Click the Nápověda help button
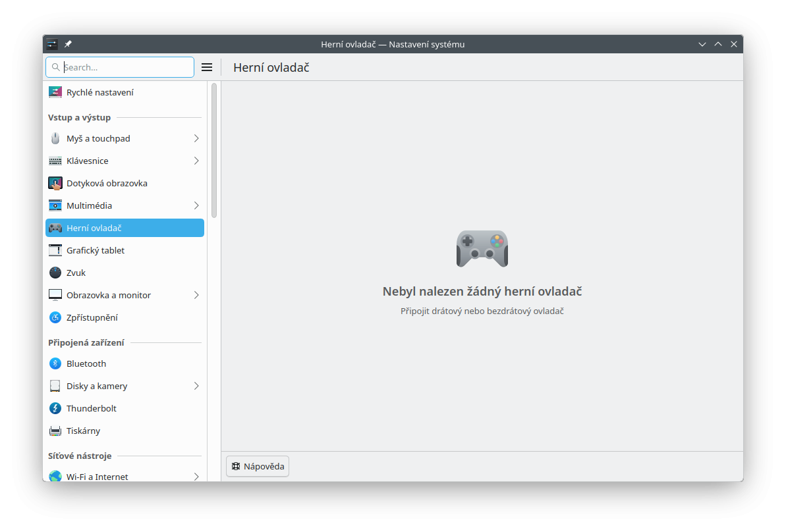Screen dimensions: 786x532 [x=258, y=466]
